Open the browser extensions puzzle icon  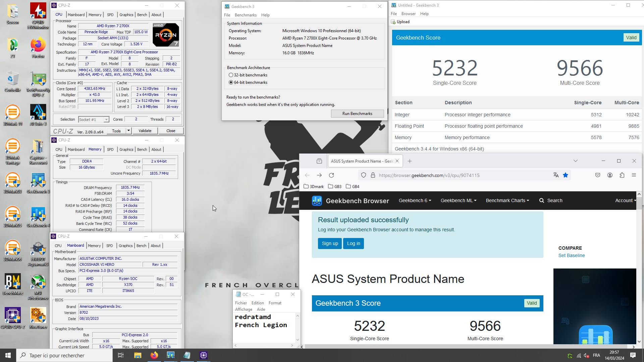(622, 175)
